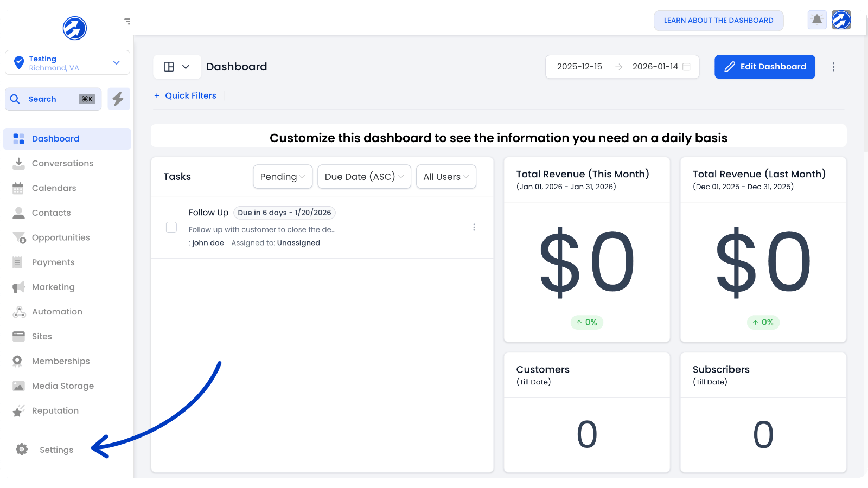Click the location pin badge icon
Screen dimensions: 868x488
point(19,62)
